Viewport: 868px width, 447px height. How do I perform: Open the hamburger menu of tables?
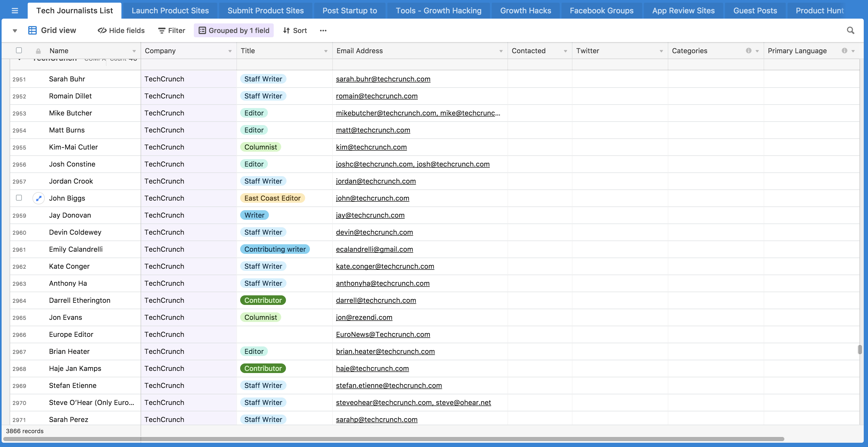(14, 10)
